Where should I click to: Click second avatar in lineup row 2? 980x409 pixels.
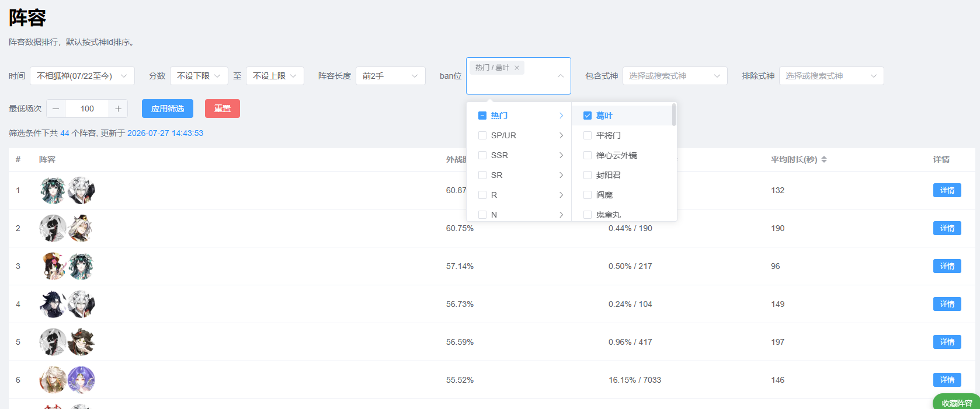(81, 228)
